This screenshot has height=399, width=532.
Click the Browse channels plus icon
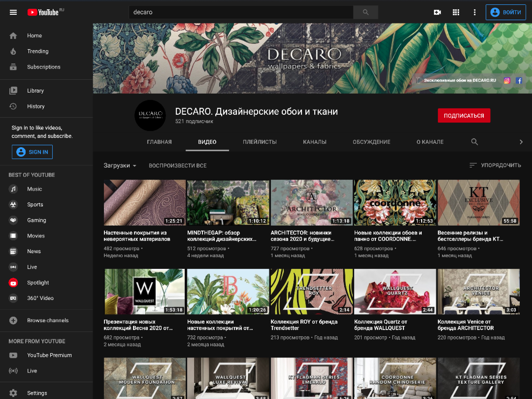(x=13, y=320)
